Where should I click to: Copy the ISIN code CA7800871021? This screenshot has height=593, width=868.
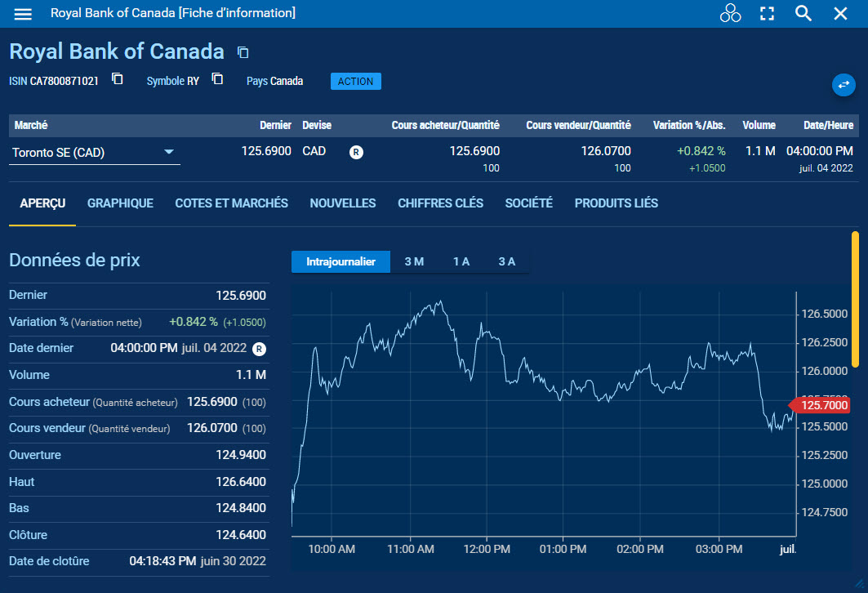(x=118, y=79)
